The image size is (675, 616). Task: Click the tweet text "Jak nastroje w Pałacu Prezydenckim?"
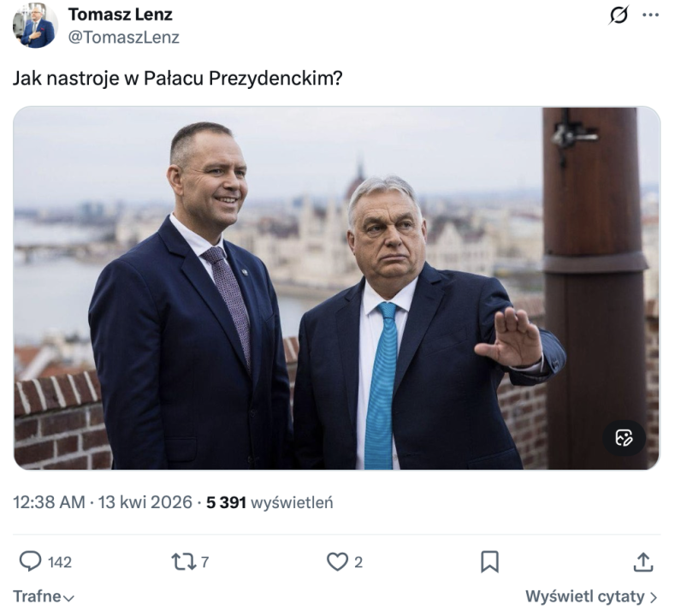point(178,78)
